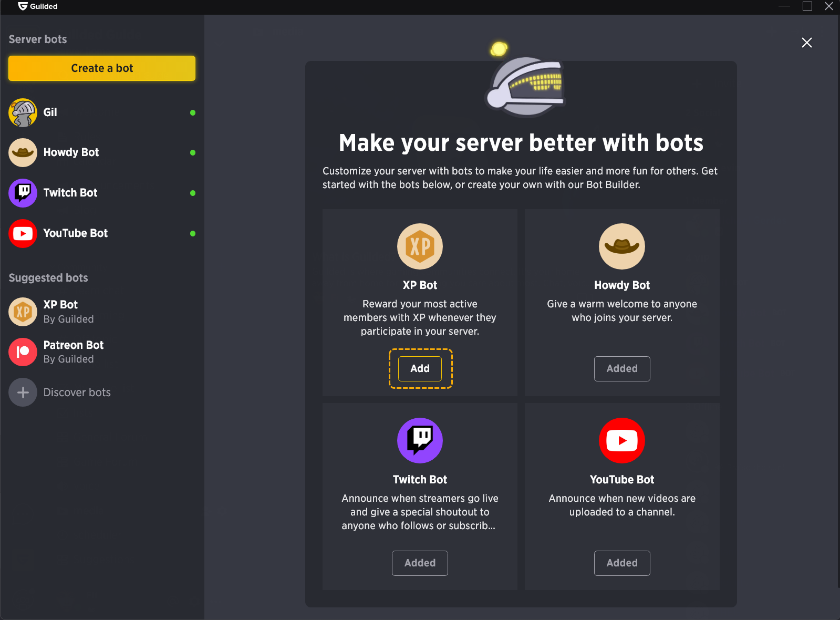Click the Guilded logo in title bar

[x=23, y=6]
